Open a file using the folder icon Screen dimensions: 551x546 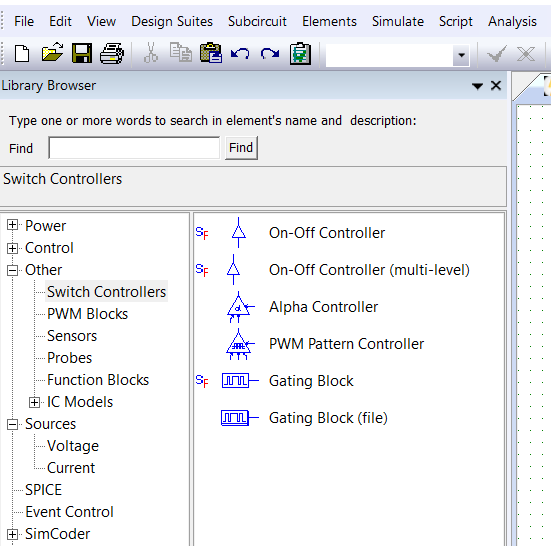(52, 53)
